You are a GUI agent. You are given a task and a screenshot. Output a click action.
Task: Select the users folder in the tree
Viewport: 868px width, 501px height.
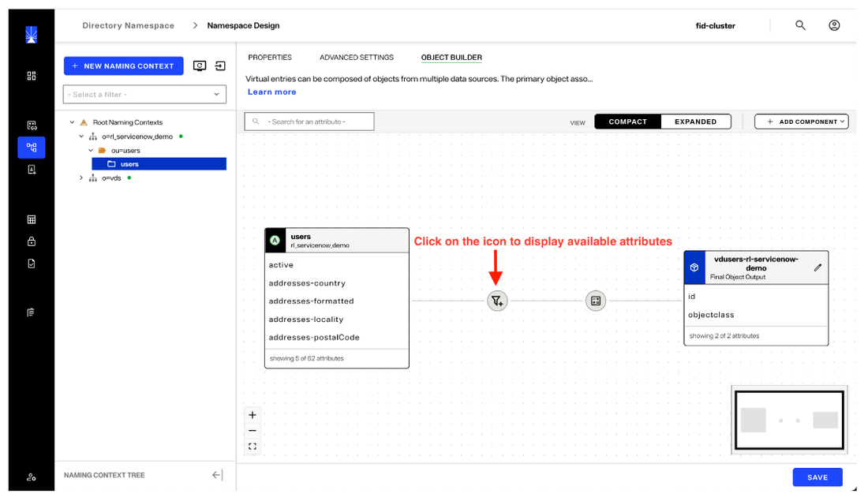click(159, 164)
